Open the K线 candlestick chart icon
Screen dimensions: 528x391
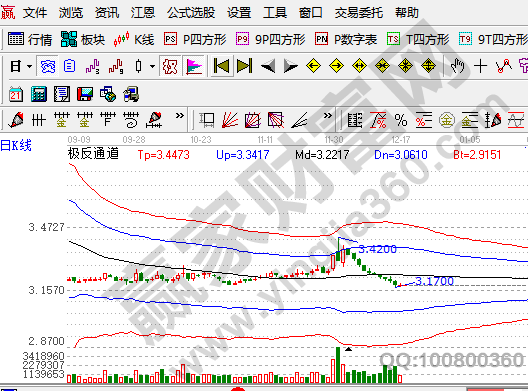point(134,39)
